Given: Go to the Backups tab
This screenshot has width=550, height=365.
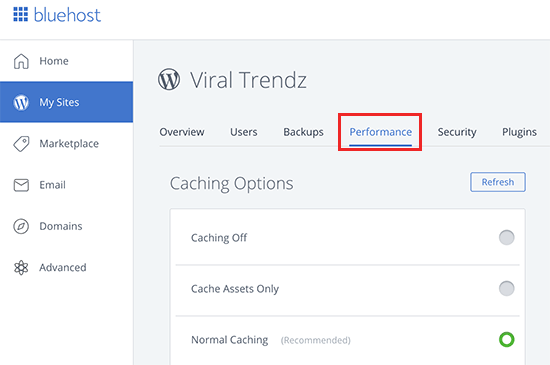Looking at the screenshot, I should pos(303,132).
